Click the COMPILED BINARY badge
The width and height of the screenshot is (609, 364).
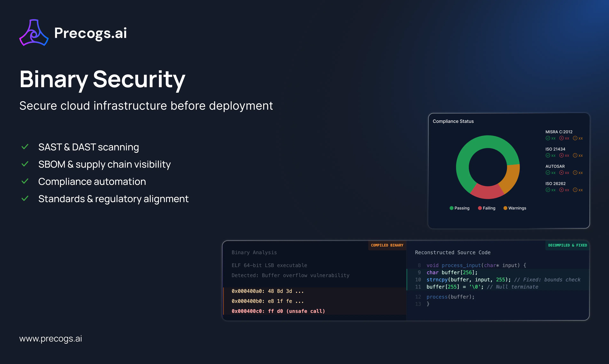(x=387, y=245)
